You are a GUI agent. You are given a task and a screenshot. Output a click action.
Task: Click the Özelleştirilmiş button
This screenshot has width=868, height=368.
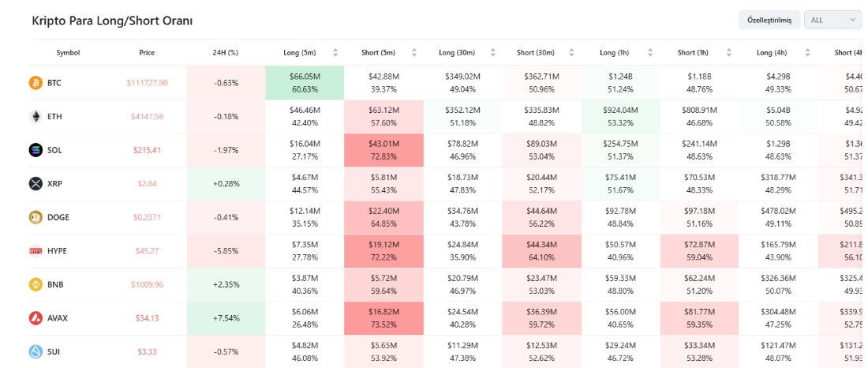(769, 20)
